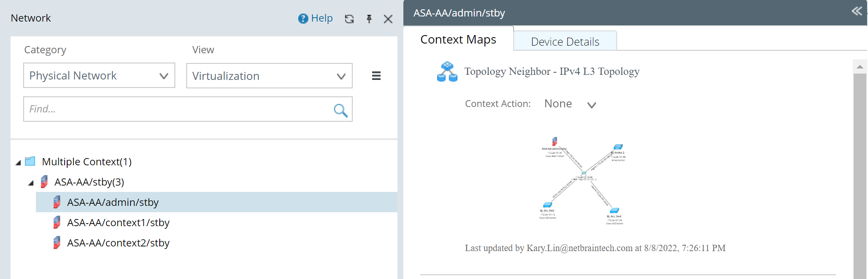The image size is (868, 279).
Task: Open the Virtualization view dropdown
Action: point(269,76)
